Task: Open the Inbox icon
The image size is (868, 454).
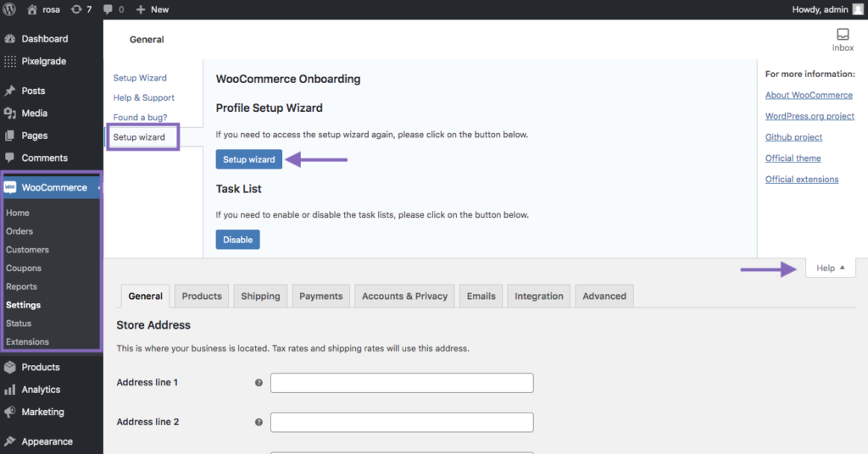Action: coord(843,34)
